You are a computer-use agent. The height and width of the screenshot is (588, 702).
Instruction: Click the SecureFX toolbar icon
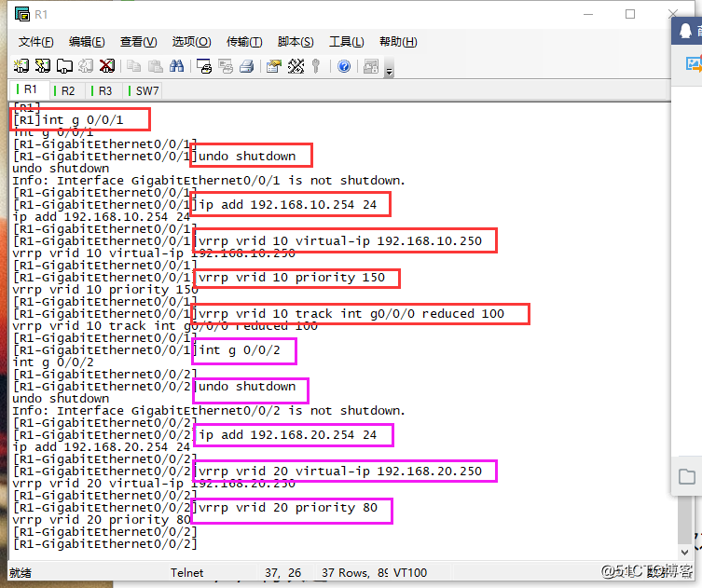click(x=371, y=66)
